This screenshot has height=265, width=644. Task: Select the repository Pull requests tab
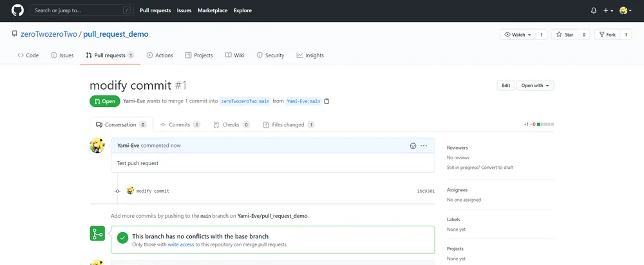coord(110,55)
